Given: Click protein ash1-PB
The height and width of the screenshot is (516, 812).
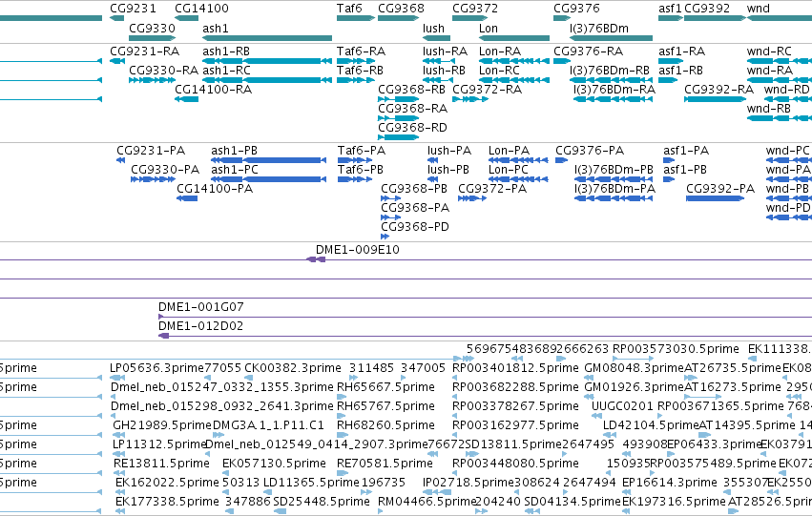Looking at the screenshot, I should (x=234, y=151).
